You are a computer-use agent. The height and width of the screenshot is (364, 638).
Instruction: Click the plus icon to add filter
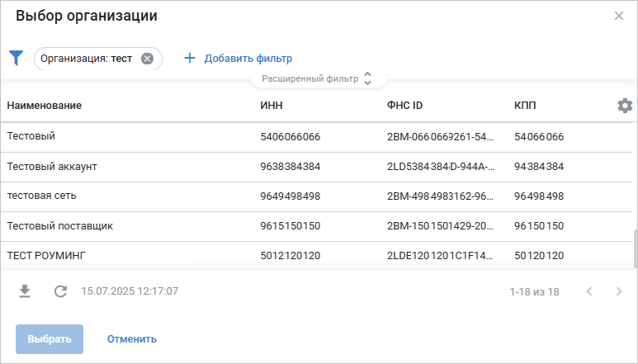190,59
